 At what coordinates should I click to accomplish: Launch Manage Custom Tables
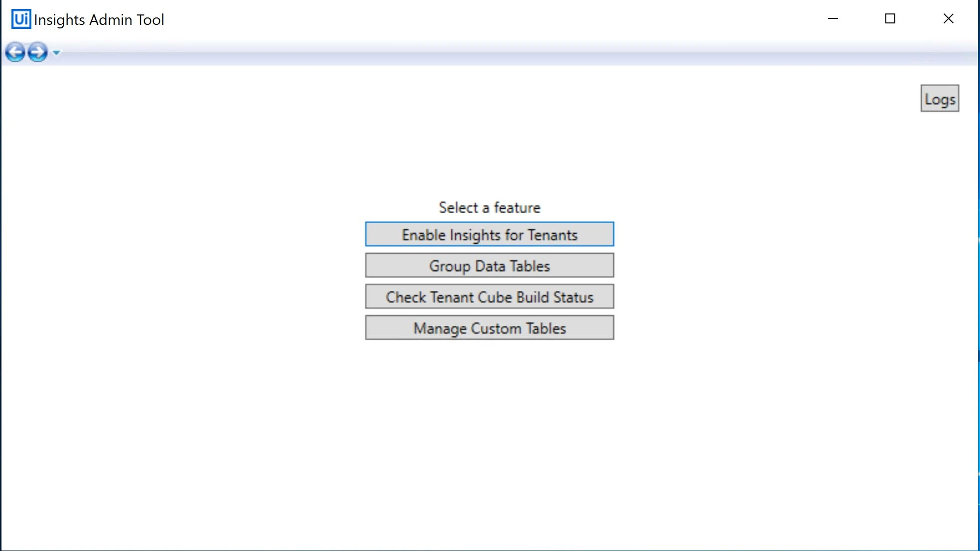489,328
